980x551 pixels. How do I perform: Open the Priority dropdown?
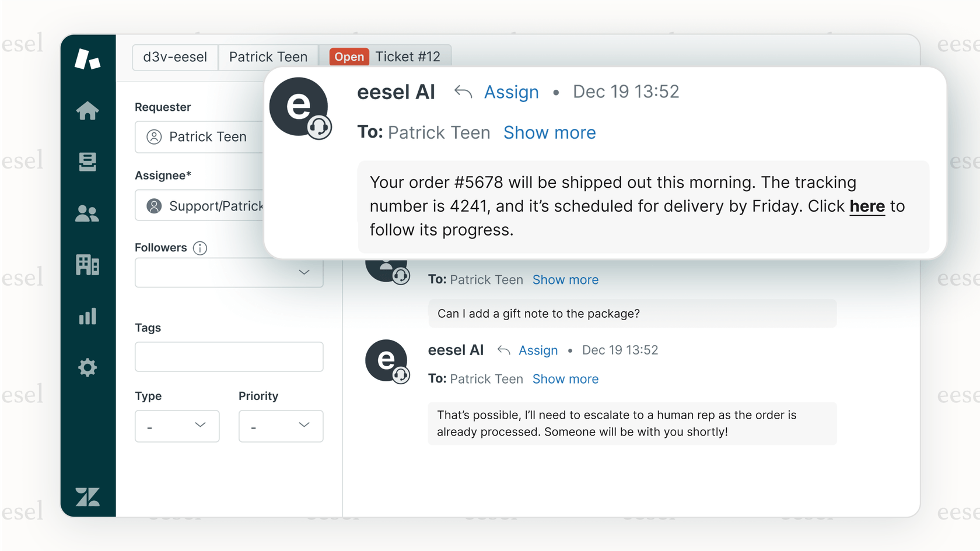281,426
